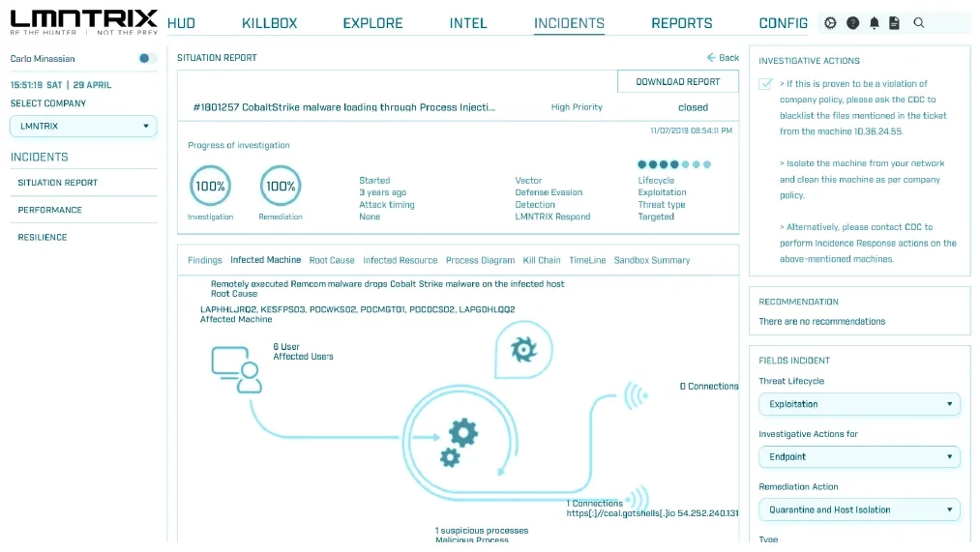Viewport: 980px width, 552px height.
Task: Open the Process Diagram tab
Action: [480, 260]
